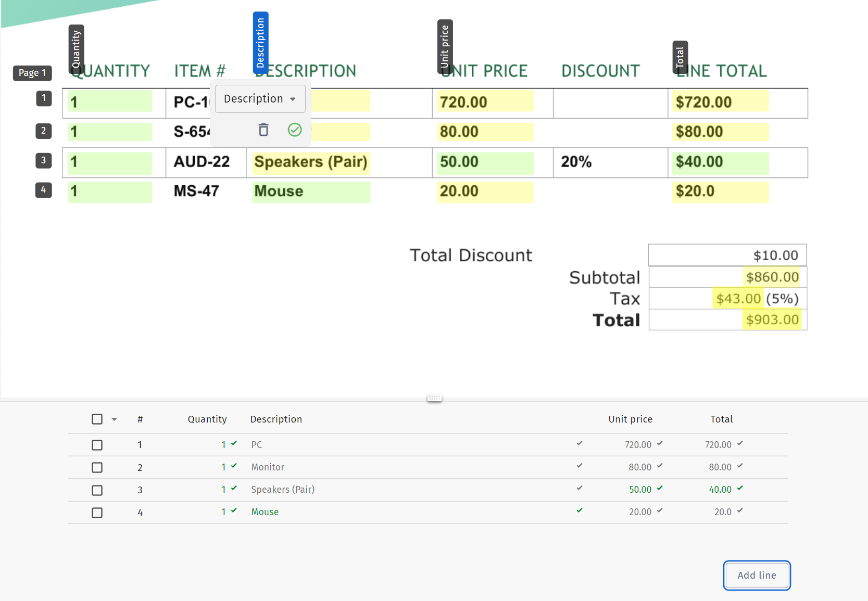This screenshot has height=601, width=868.
Task: Select the Description column label tag
Action: tap(260, 42)
